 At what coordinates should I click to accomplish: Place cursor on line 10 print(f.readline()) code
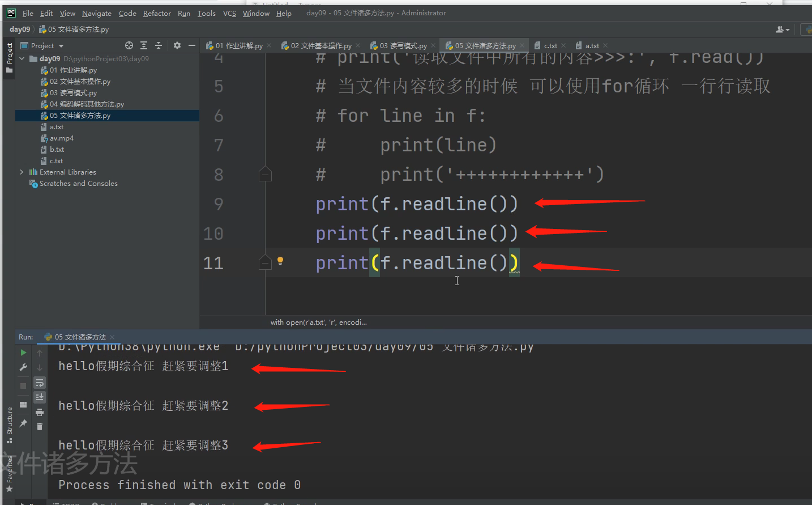click(417, 234)
